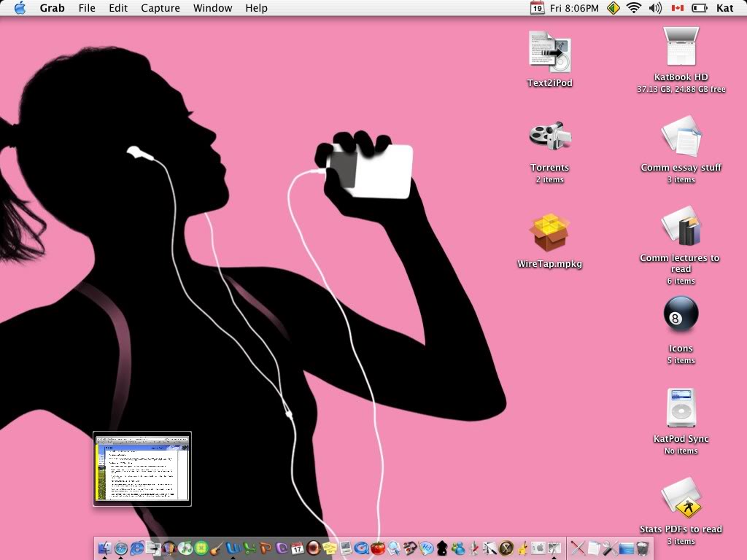This screenshot has width=747, height=560.
Task: Launch Safari from the Dock
Action: tap(120, 548)
